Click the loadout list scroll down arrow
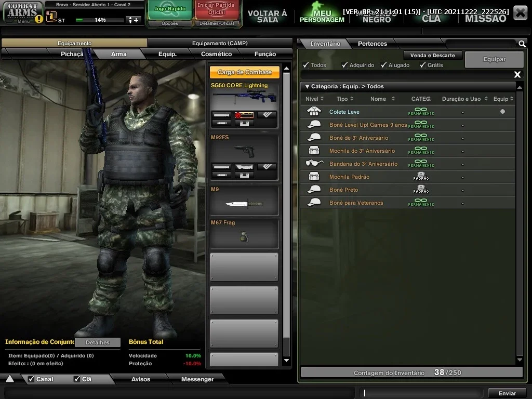Screen dimensions: 532x399 coord(286,361)
